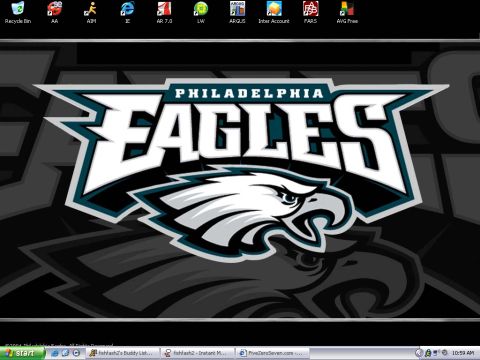
Task: Click the third Quick Launch icon
Action: click(x=76, y=353)
